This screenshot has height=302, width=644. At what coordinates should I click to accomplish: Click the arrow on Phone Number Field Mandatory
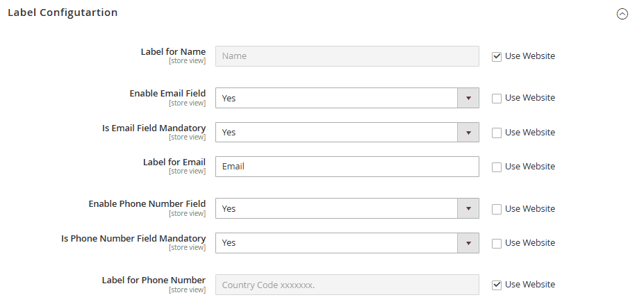(x=468, y=243)
